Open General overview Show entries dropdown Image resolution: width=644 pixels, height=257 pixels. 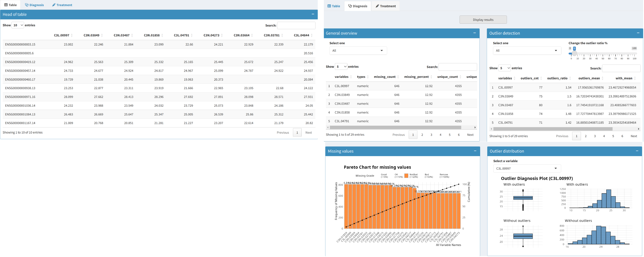pyautogui.click(x=341, y=67)
